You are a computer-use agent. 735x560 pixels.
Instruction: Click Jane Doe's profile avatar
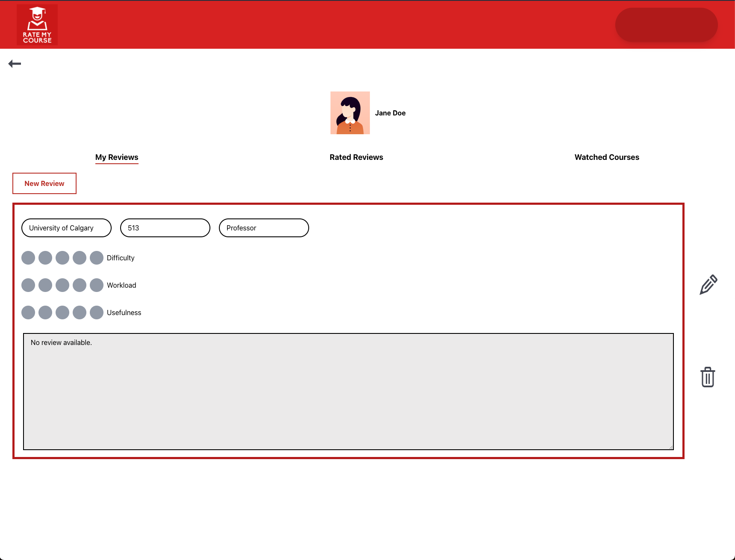tap(350, 113)
